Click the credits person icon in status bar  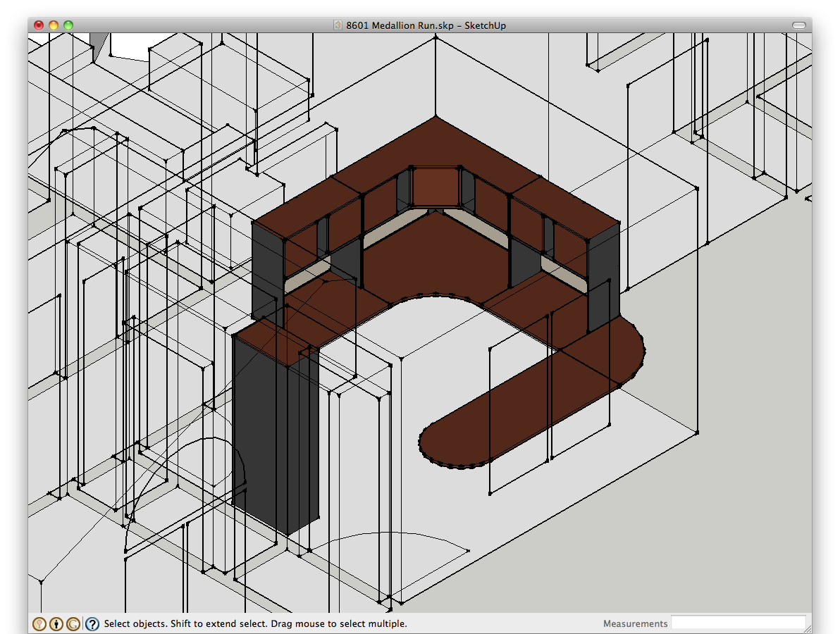click(56, 623)
